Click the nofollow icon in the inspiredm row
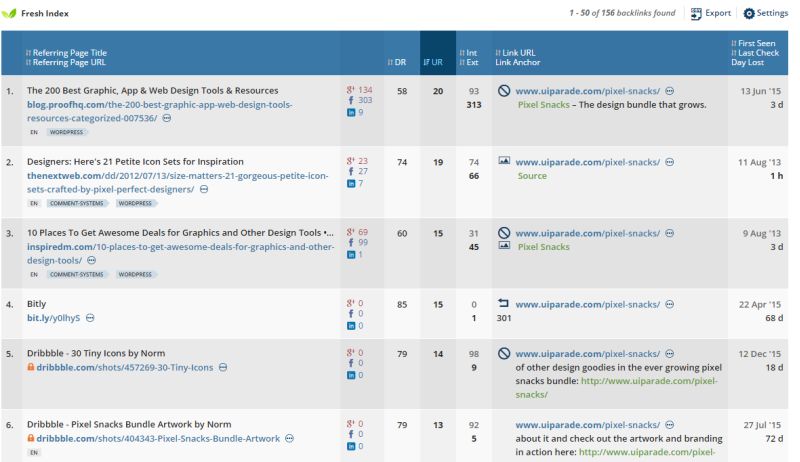800x462 pixels. pos(504,233)
